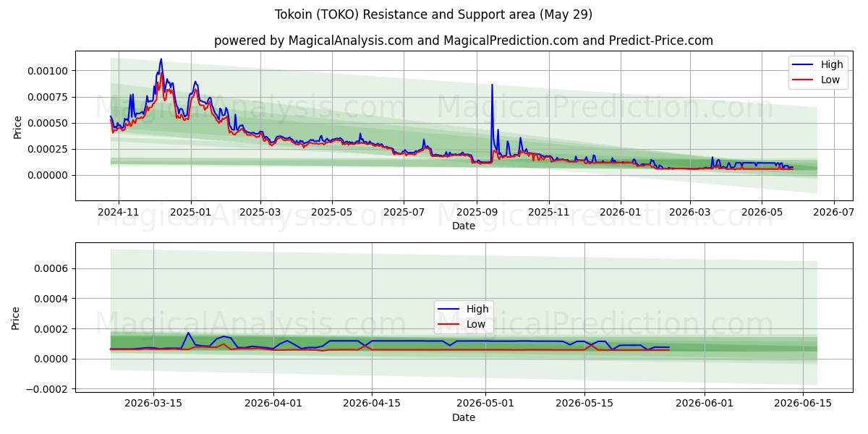Image resolution: width=868 pixels, height=434 pixels.
Task: Click the '2025-07' x-axis label
Action: click(x=404, y=213)
